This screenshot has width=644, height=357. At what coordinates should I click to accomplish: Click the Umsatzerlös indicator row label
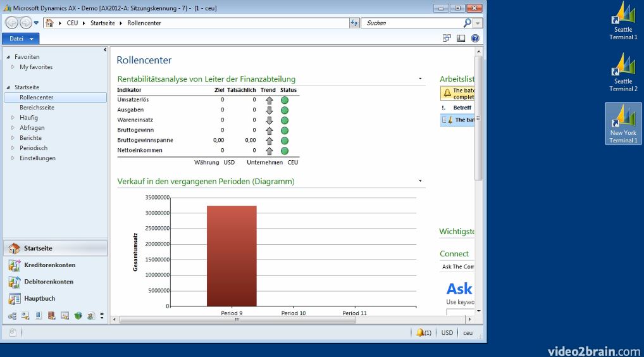[133, 100]
